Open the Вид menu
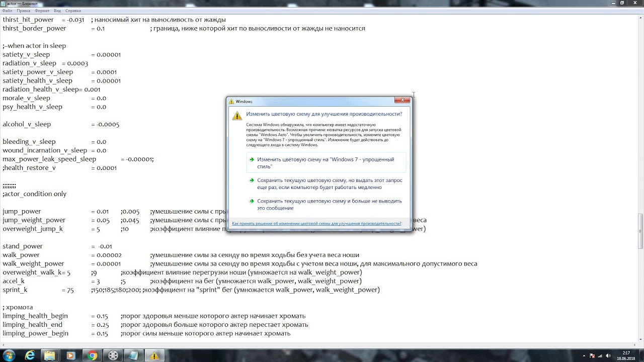This screenshot has width=644, height=362. click(57, 11)
